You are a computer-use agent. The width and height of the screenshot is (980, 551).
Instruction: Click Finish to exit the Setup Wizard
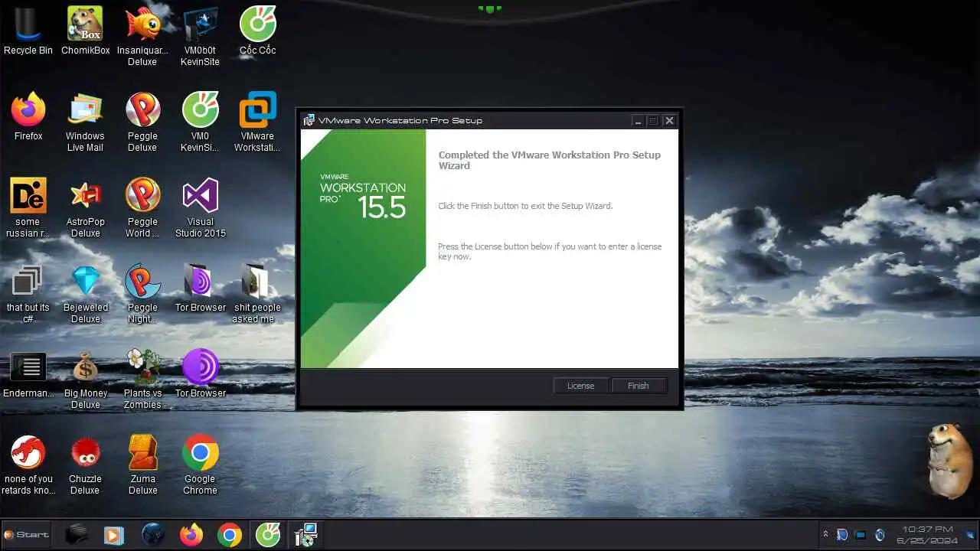click(639, 386)
